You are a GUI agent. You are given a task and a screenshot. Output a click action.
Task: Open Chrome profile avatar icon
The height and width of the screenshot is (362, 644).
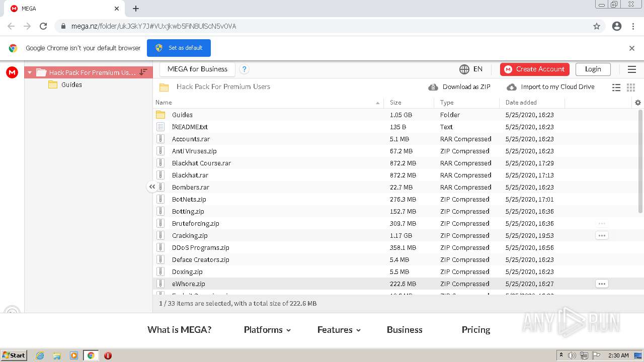617,26
